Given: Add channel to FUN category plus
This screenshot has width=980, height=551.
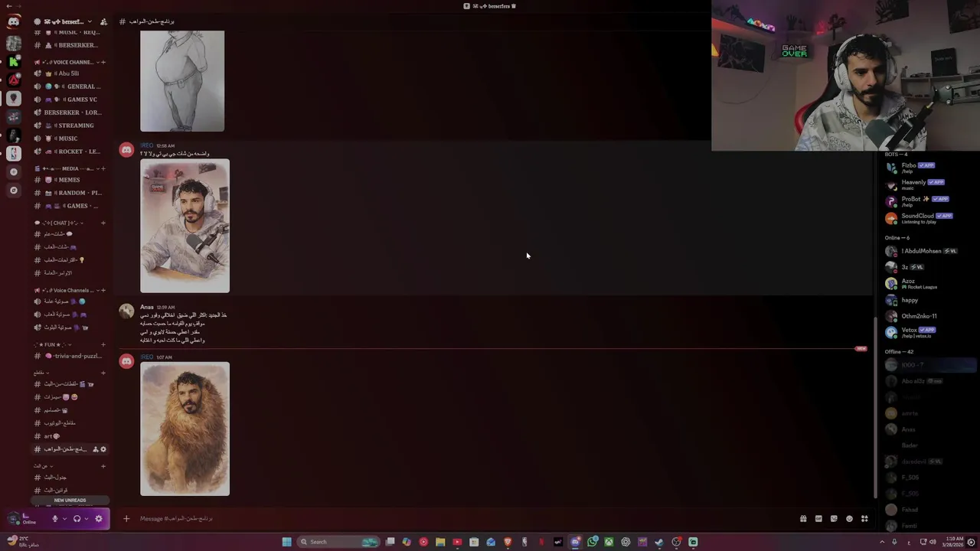Looking at the screenshot, I should [103, 344].
